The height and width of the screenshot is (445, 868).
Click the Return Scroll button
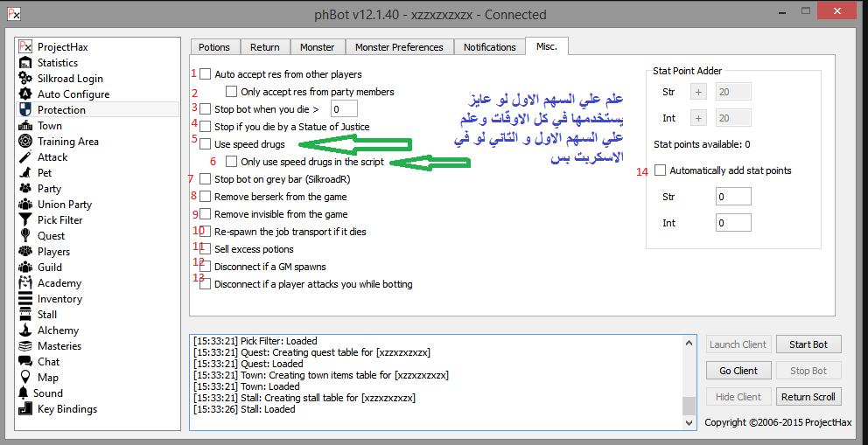808,396
